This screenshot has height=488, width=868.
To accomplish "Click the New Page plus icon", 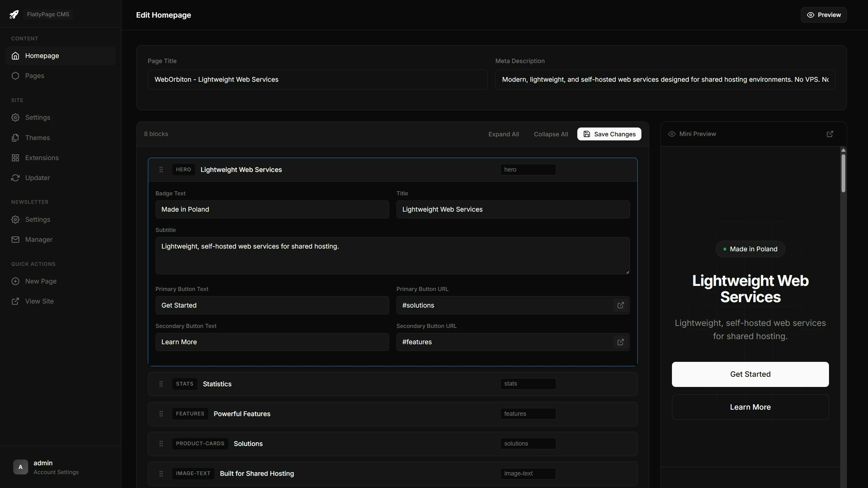I will [x=16, y=281].
